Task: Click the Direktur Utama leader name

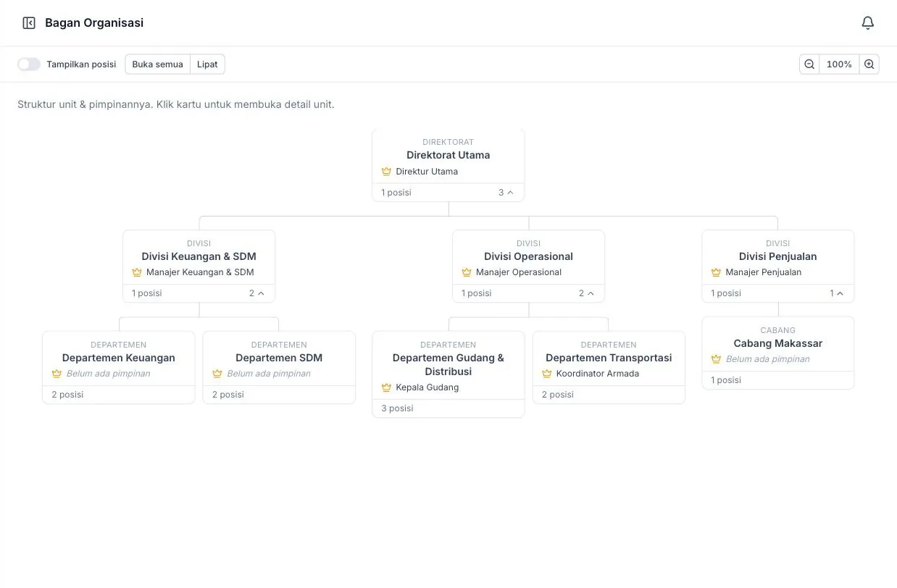Action: point(427,172)
